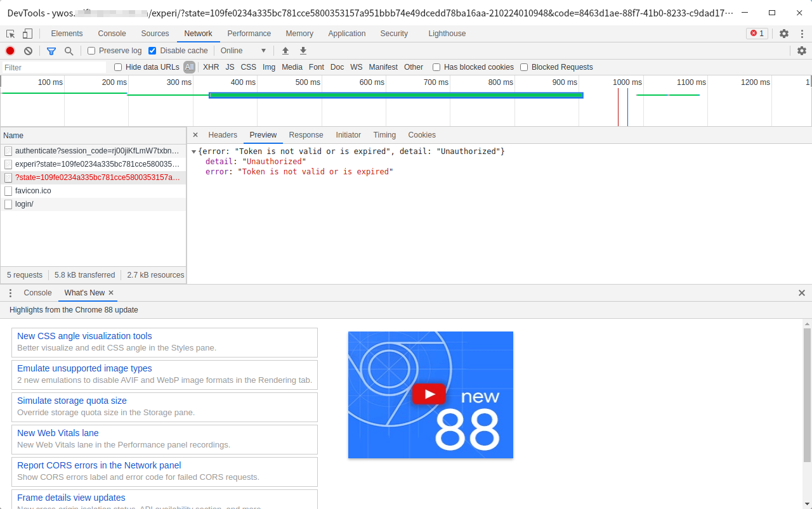Switch to the Application panel

coord(347,33)
